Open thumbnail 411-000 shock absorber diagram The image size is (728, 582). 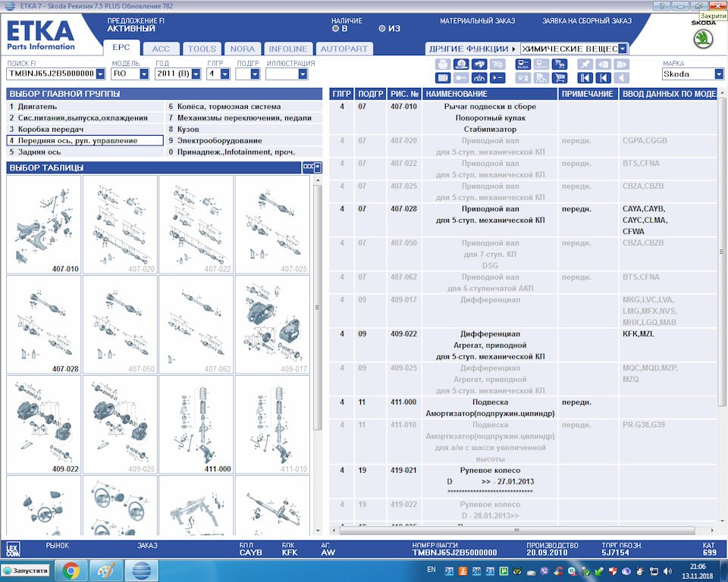point(196,425)
